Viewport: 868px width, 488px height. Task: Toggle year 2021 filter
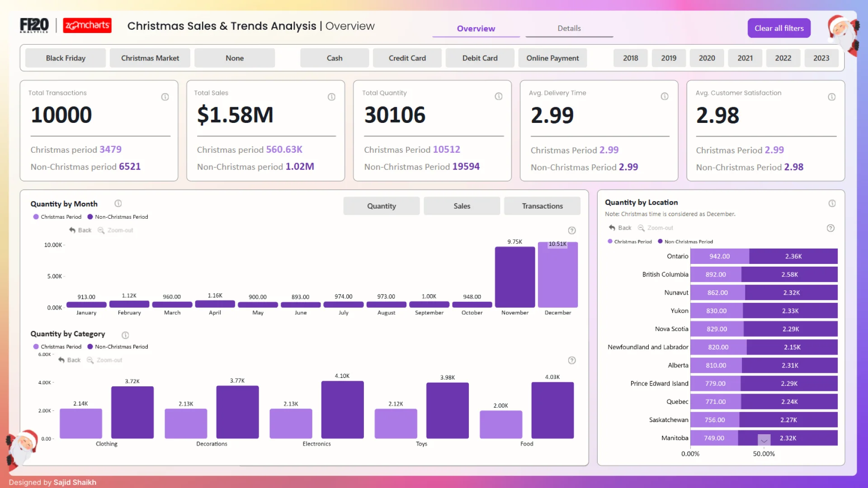[x=745, y=58]
